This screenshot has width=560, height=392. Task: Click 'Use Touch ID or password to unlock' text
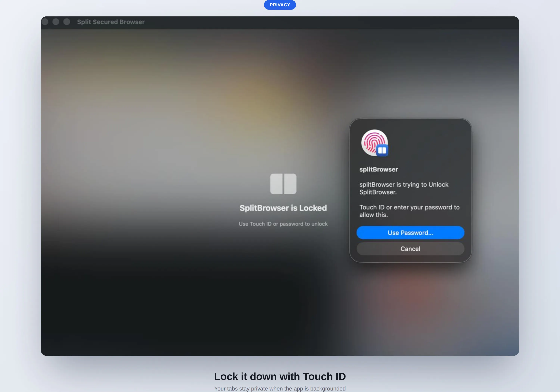tap(283, 224)
